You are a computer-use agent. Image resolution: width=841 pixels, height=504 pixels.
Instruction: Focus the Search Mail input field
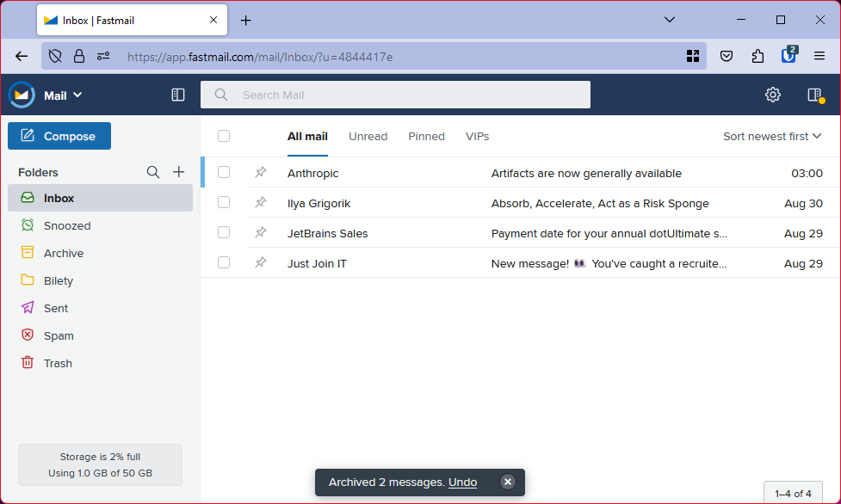395,95
